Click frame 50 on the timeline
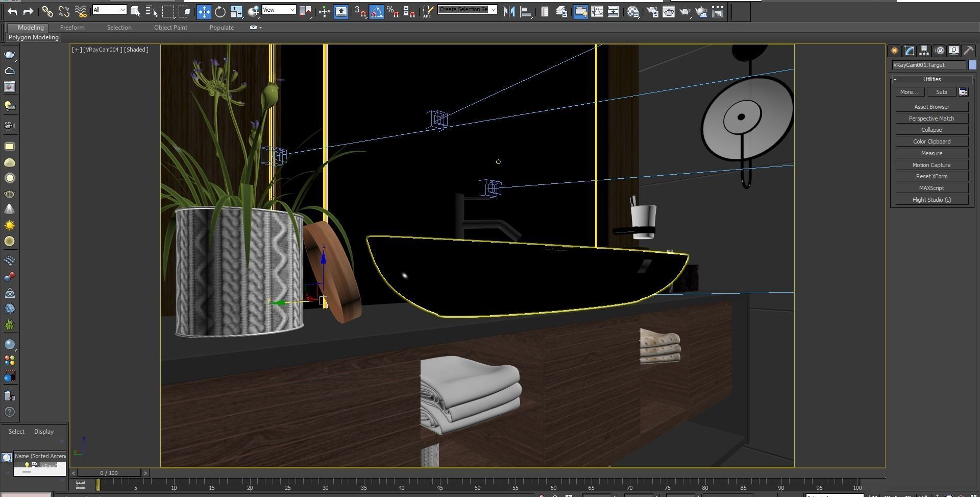This screenshot has width=980, height=497. (477, 488)
